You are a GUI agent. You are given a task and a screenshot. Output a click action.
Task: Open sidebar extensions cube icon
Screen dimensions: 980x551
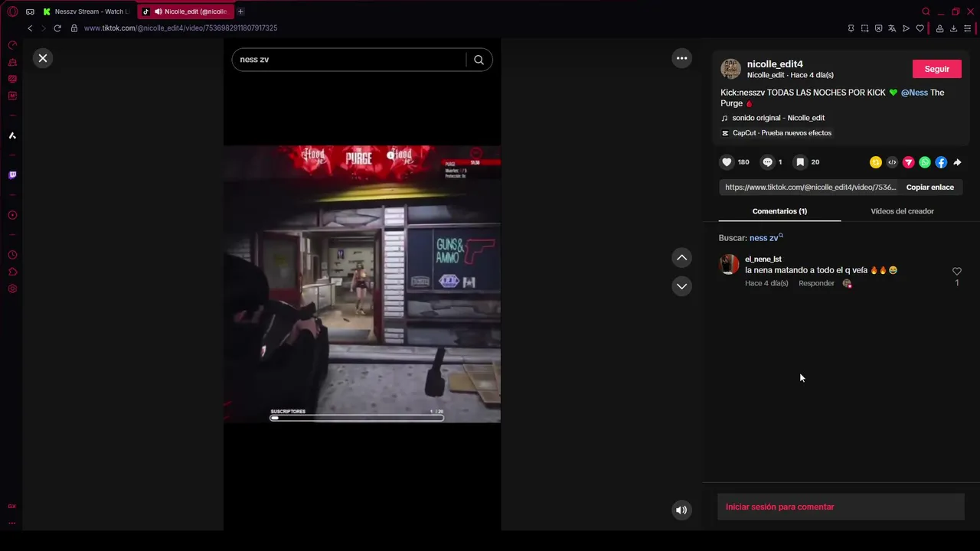[12, 272]
